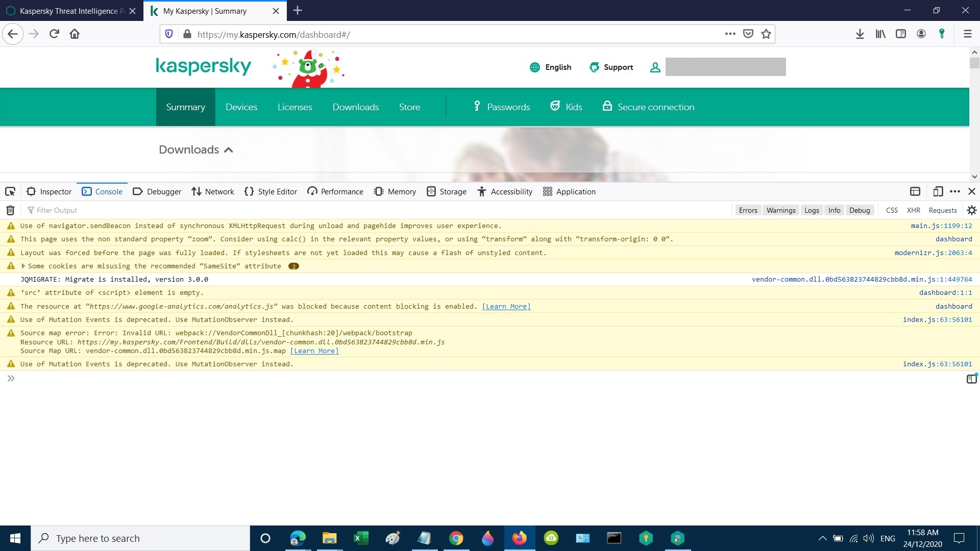
Task: Open Firefox hamburger menu
Action: point(967,34)
